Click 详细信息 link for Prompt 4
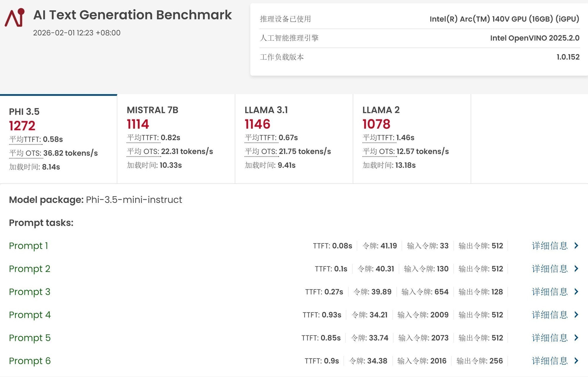 549,315
